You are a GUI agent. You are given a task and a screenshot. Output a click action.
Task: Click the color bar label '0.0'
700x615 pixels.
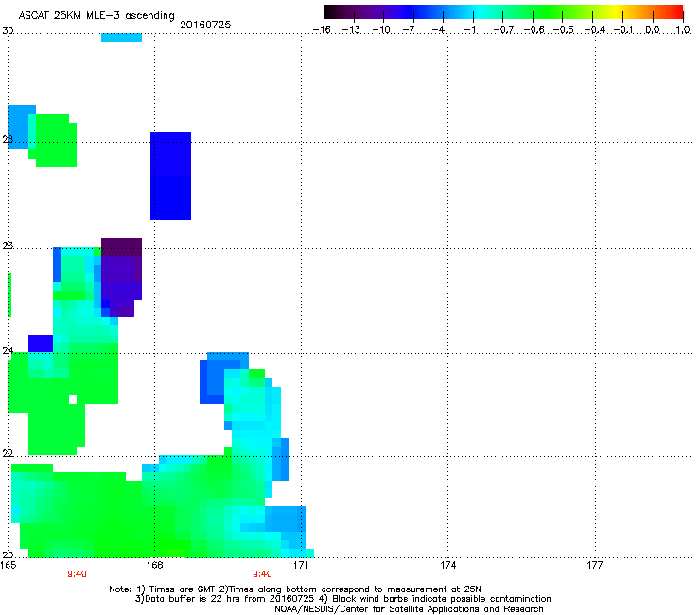click(653, 30)
